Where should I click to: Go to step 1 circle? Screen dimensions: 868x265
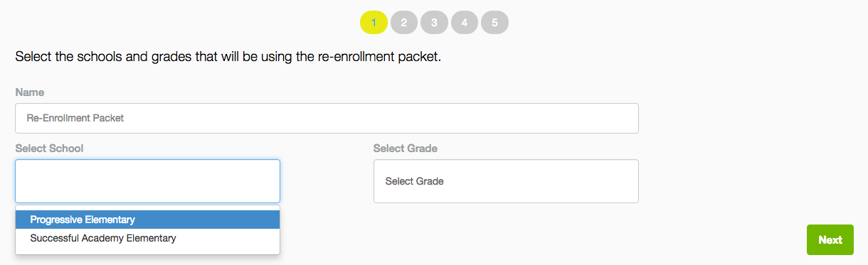coord(374,22)
